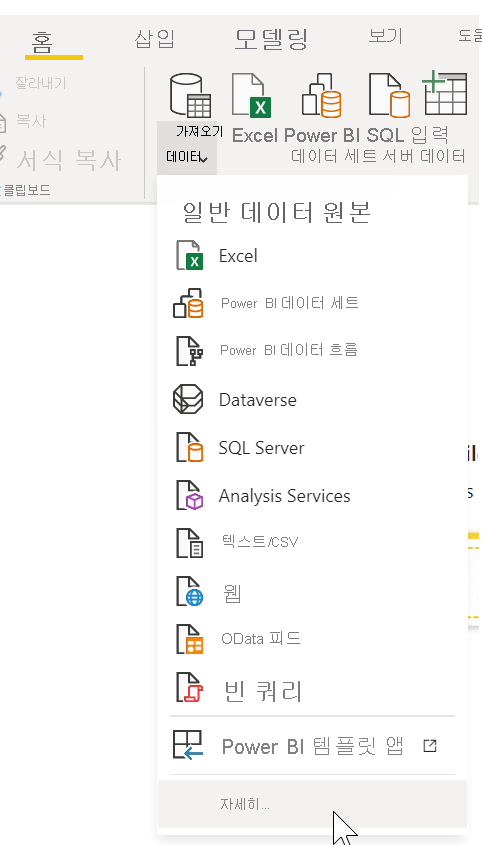Click 잘라내기 in the clipboard group

tap(40, 83)
